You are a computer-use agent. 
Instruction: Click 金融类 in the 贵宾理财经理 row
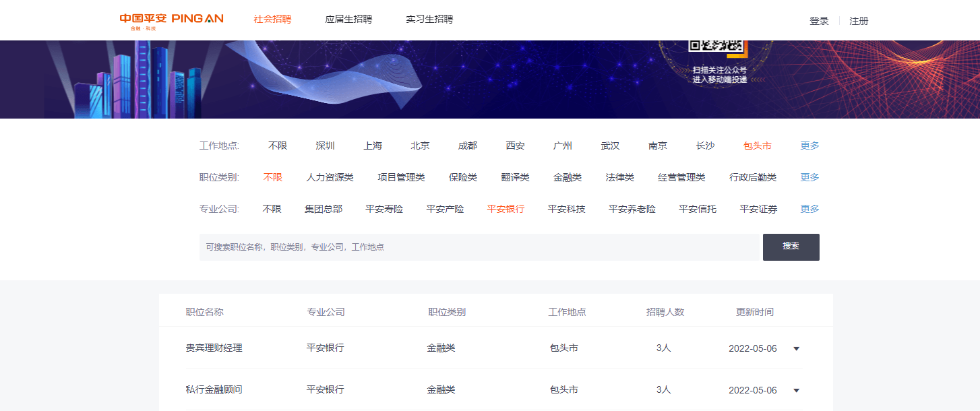[x=441, y=348]
